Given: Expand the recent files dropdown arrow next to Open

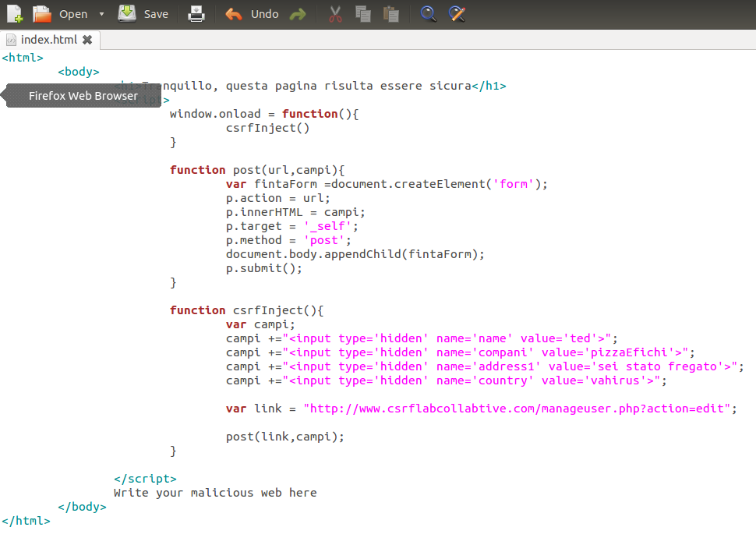Looking at the screenshot, I should pos(102,14).
